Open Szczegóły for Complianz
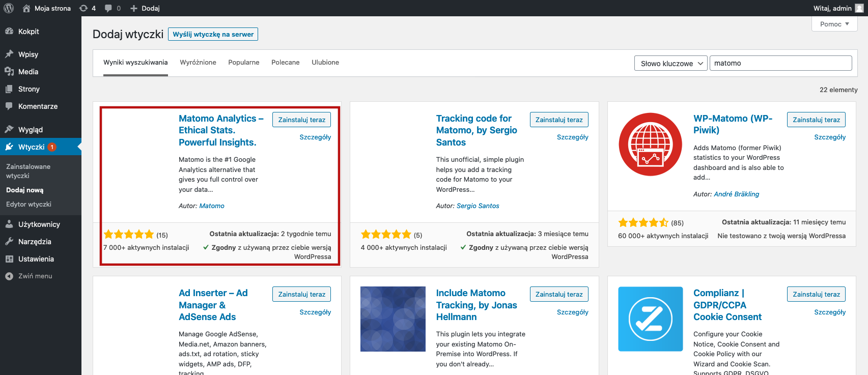 pyautogui.click(x=830, y=312)
